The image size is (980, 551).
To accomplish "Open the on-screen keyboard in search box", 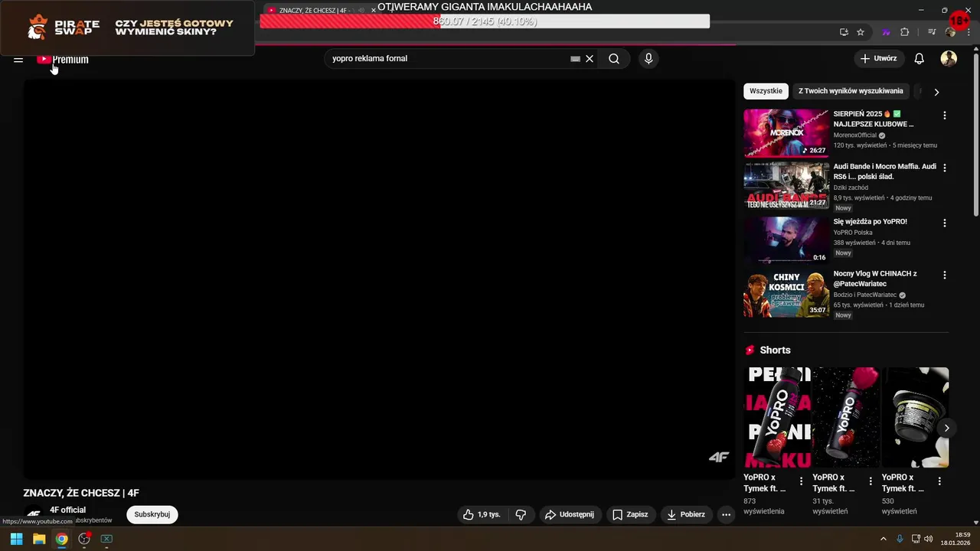I will [x=575, y=59].
